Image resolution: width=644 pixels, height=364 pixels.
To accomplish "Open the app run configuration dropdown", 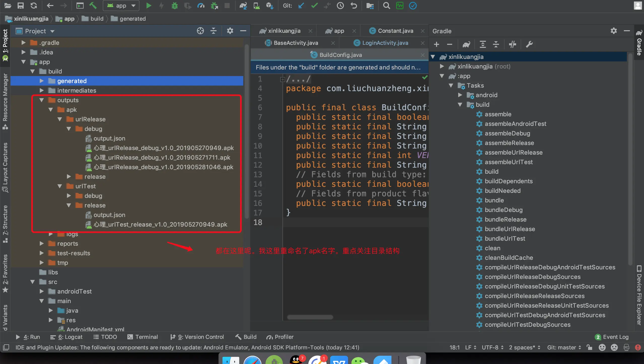I will click(121, 6).
